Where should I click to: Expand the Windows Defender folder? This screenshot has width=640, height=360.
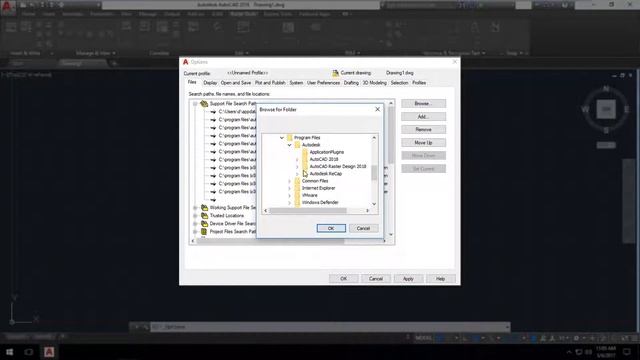[x=289, y=202]
